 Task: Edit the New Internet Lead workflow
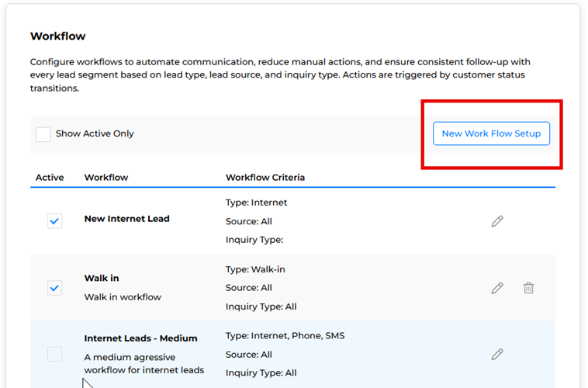click(497, 221)
